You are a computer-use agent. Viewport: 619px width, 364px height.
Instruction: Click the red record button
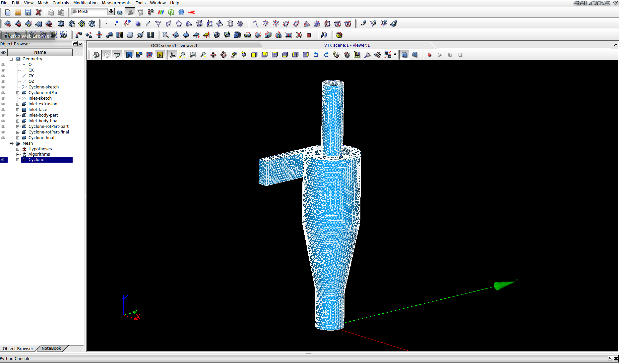(x=429, y=55)
